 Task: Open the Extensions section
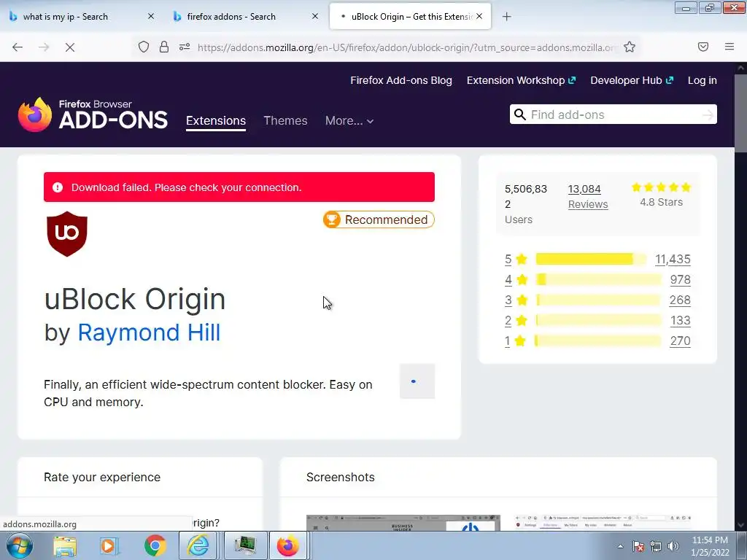[x=216, y=121]
